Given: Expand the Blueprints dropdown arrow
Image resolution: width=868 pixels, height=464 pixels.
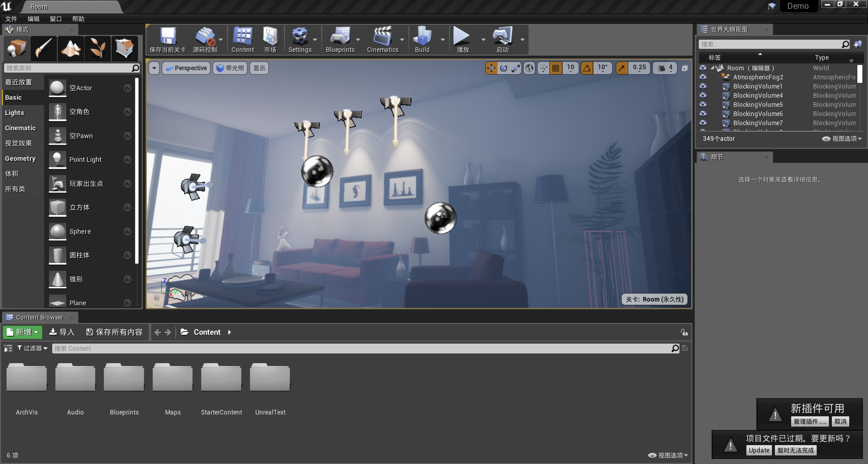Looking at the screenshot, I should pos(358,40).
